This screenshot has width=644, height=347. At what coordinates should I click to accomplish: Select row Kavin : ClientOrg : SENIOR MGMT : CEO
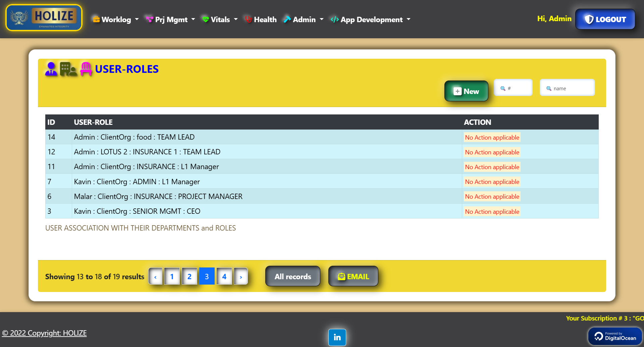[x=322, y=211]
